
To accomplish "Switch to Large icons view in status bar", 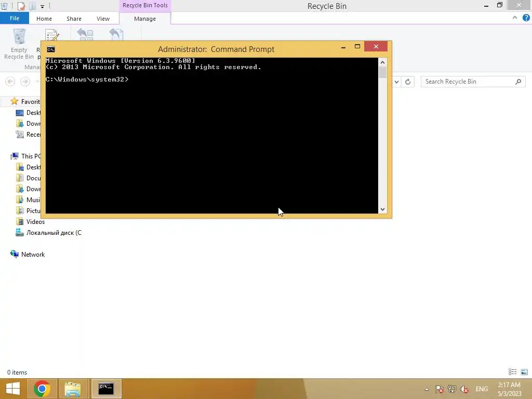I will pos(524,372).
